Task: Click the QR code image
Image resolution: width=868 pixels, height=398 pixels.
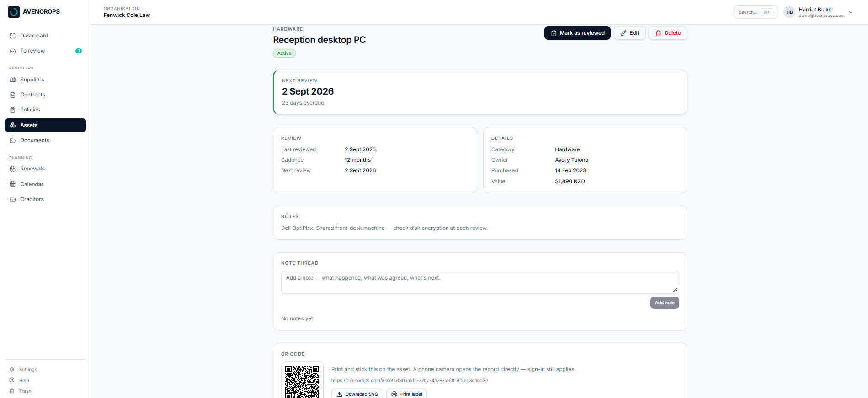Action: coord(302,381)
